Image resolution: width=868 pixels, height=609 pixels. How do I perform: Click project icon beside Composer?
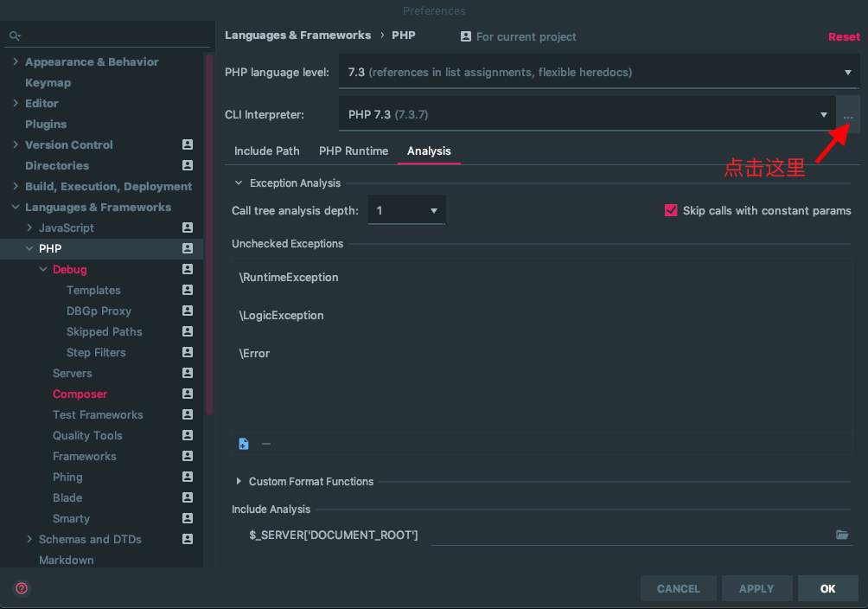pos(188,394)
